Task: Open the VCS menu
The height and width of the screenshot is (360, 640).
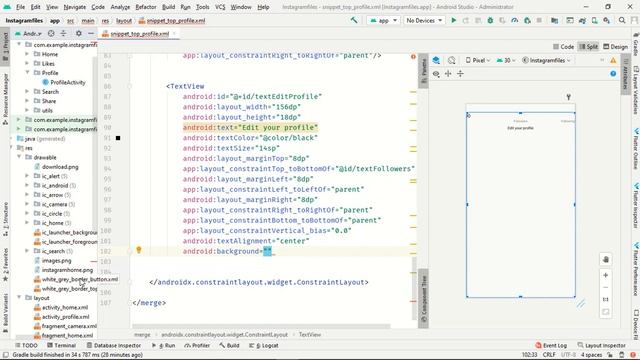Action: coord(220,7)
